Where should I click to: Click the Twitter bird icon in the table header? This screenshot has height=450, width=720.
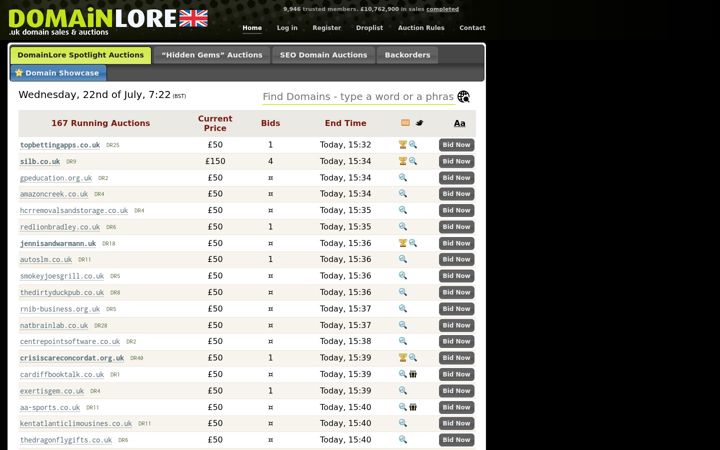(x=419, y=123)
